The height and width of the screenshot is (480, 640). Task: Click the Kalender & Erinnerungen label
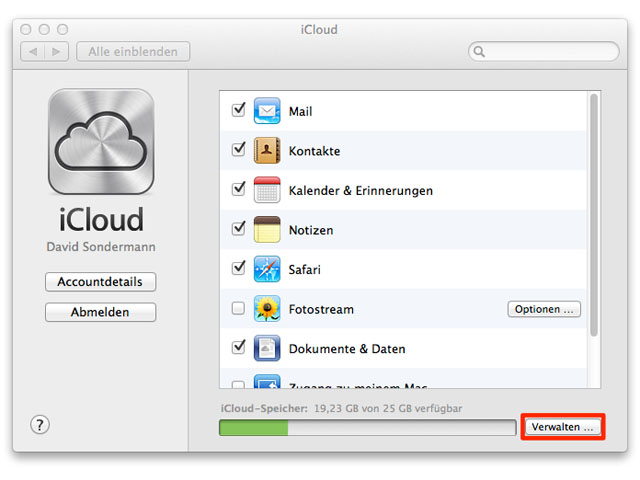point(361,191)
